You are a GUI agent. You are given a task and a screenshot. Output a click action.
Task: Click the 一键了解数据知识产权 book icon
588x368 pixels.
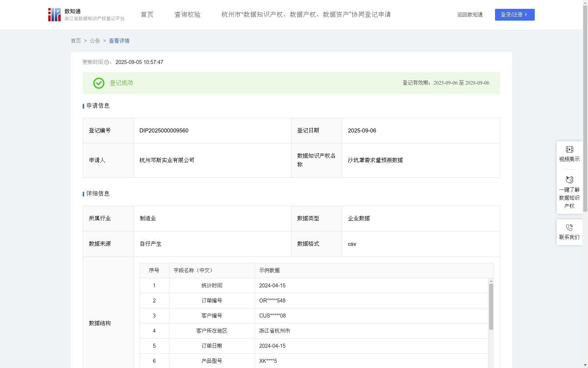(569, 180)
